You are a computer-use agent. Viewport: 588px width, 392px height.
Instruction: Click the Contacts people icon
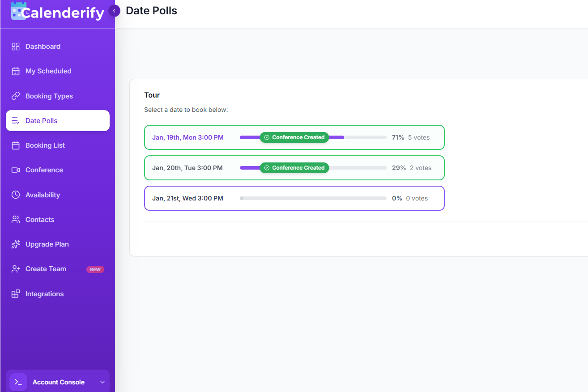16,219
